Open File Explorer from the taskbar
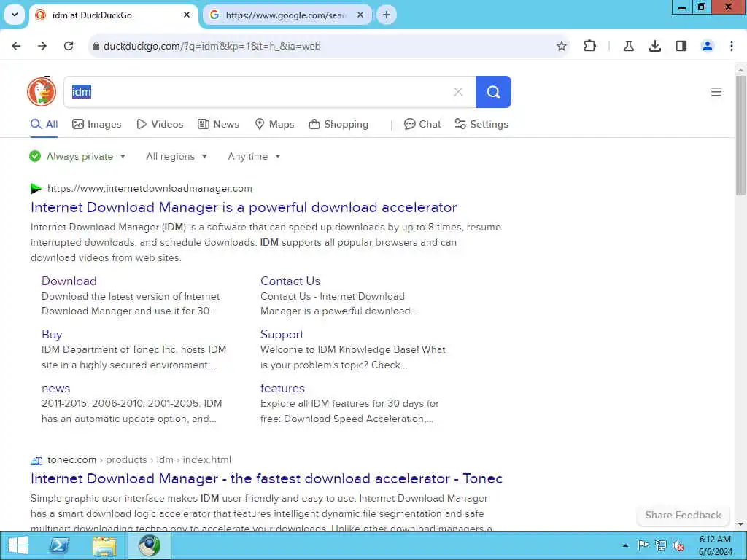 pos(104,545)
